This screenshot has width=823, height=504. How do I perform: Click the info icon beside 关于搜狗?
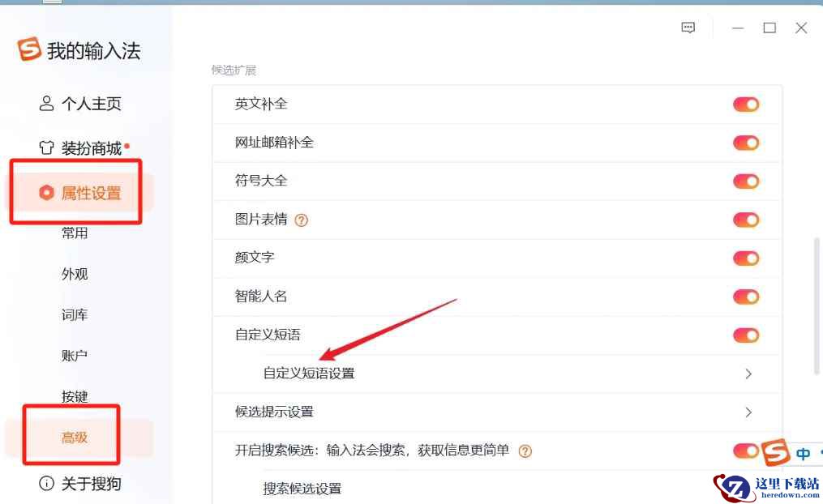tap(46, 483)
